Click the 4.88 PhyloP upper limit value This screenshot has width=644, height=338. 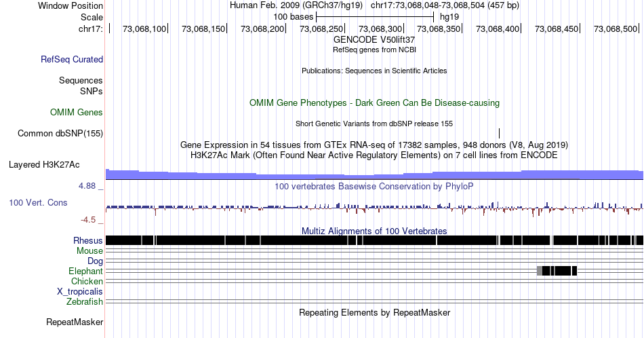[87, 186]
